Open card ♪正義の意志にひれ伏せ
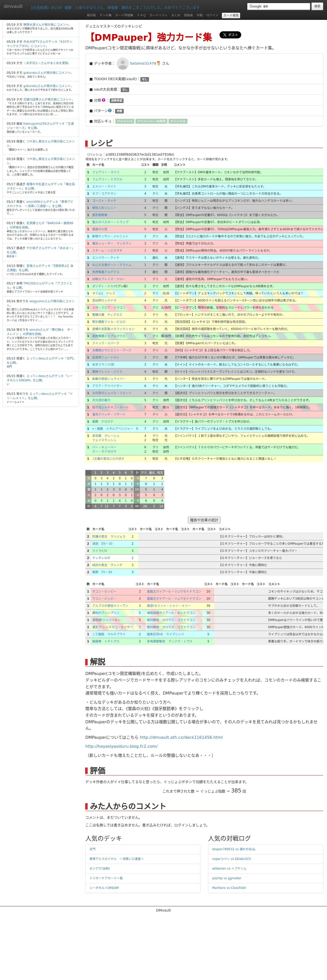Viewport: 327px width, 980px height. [108, 459]
